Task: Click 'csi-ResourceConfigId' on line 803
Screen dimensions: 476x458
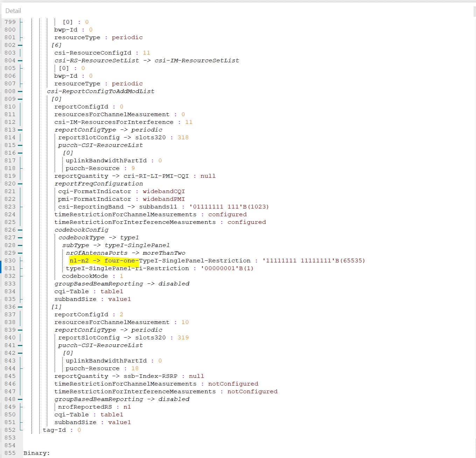Action: (x=93, y=53)
